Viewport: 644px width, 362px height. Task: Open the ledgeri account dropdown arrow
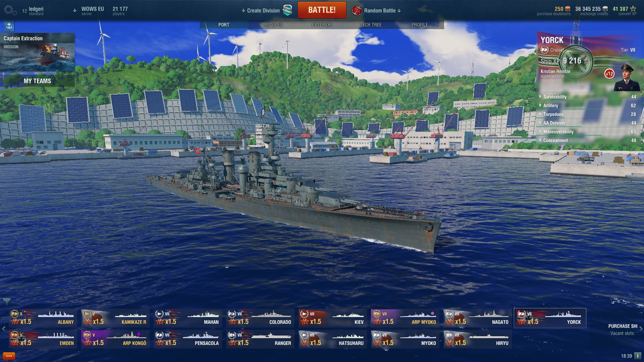coord(74,11)
